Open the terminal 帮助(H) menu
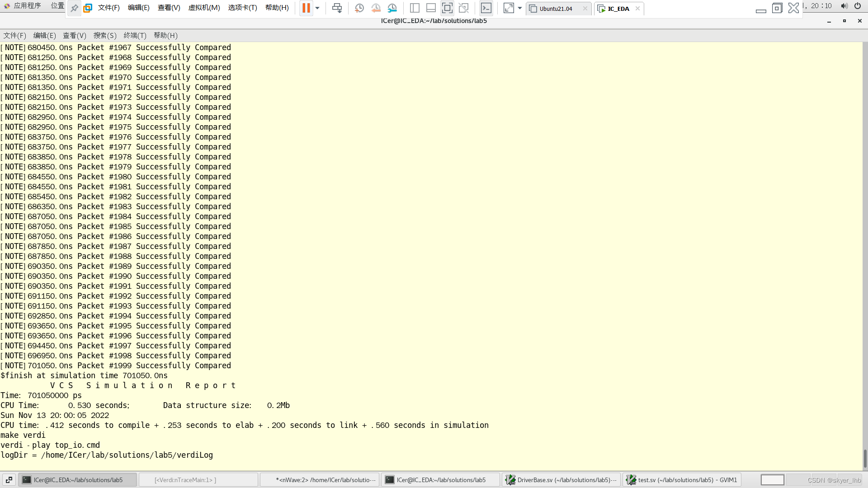Screen dimensions: 868x488 [165, 35]
